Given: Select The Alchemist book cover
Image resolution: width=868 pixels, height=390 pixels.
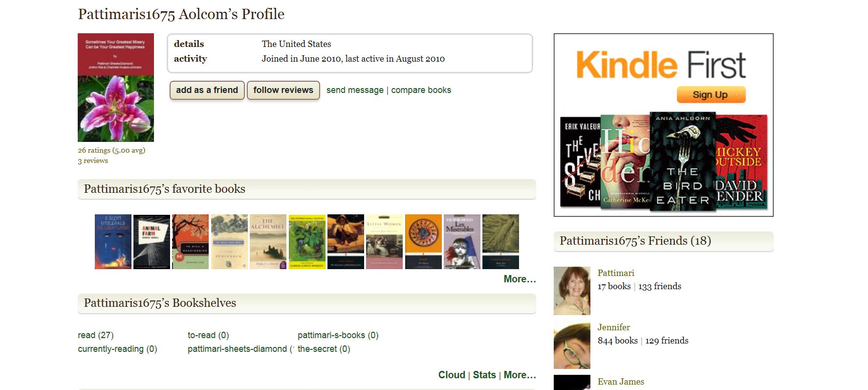Looking at the screenshot, I should click(268, 242).
